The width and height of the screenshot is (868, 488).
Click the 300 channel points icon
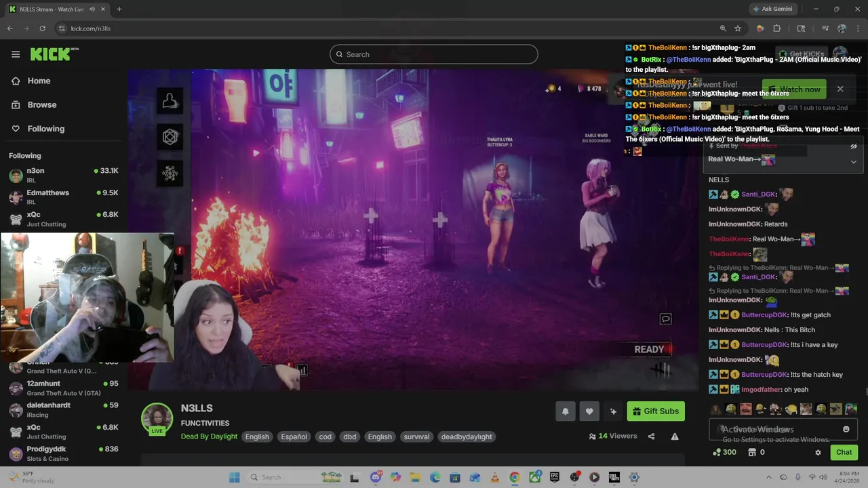click(x=717, y=452)
